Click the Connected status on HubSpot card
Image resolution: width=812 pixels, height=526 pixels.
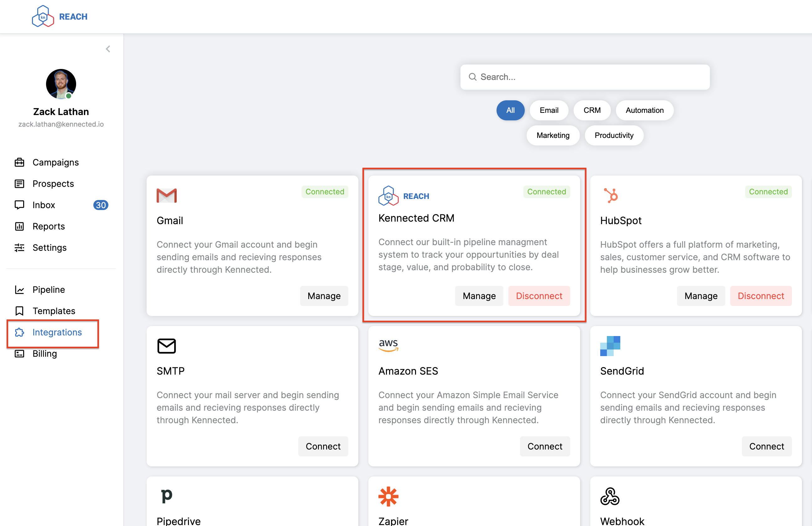click(768, 192)
